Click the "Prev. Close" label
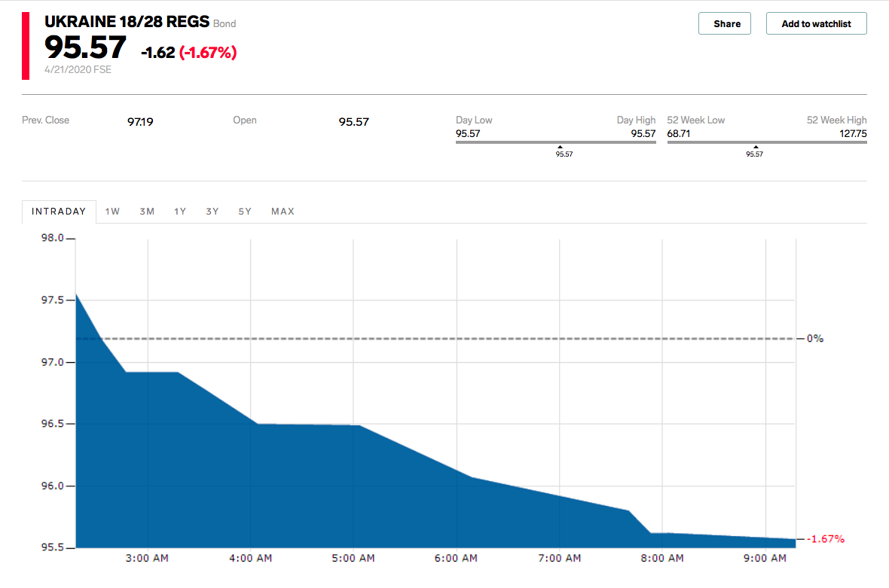Screen dimensions: 889x588 pos(45,120)
